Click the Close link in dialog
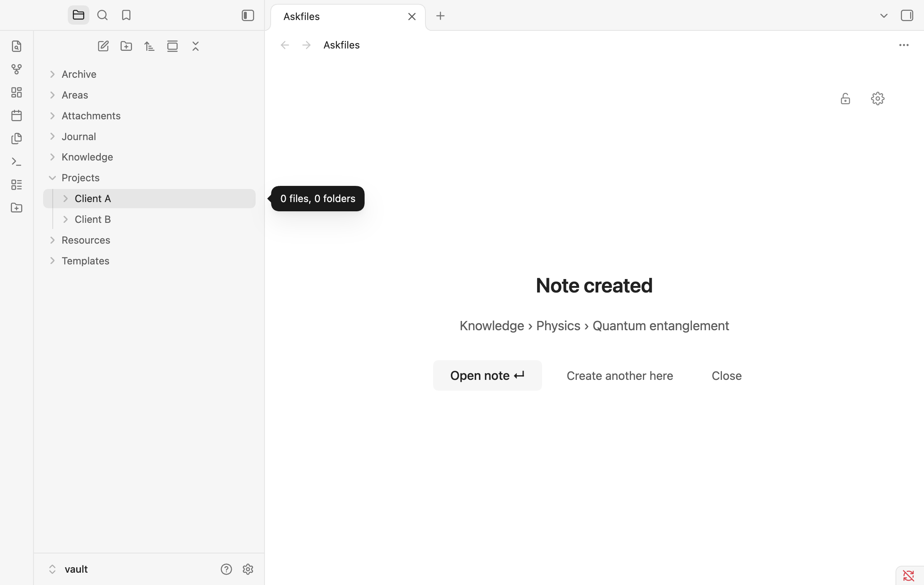Viewport: 924px width, 585px height. tap(726, 376)
